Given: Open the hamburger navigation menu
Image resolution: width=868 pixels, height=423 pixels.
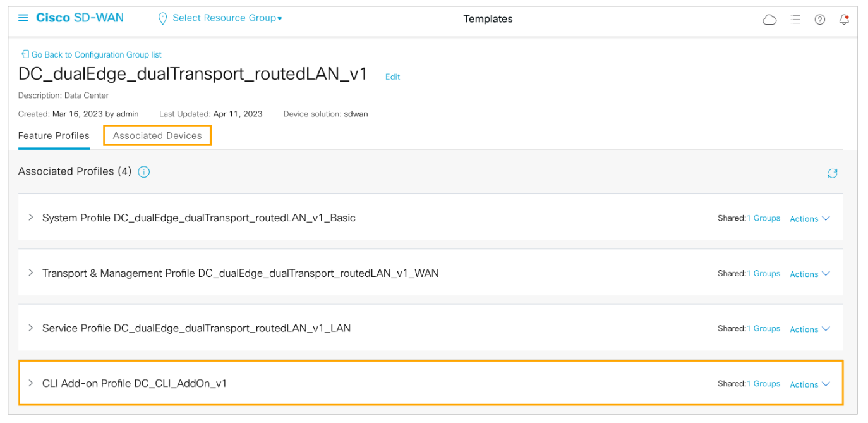Looking at the screenshot, I should [23, 18].
